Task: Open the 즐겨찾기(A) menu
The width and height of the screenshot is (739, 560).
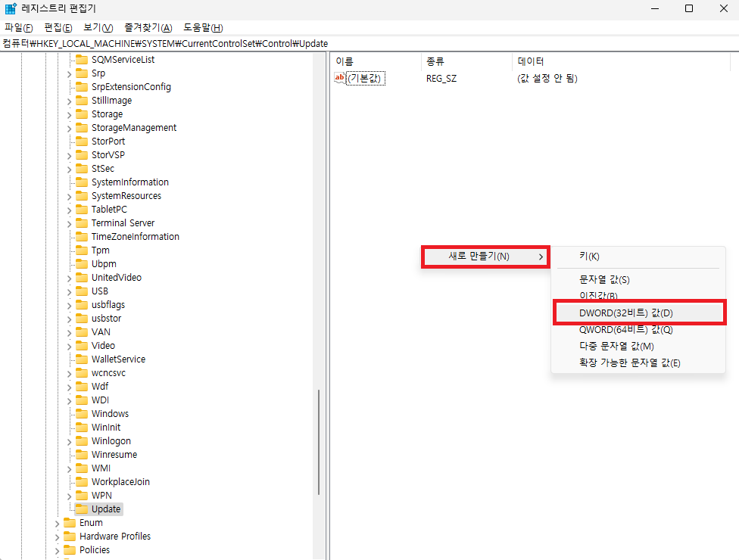Action: [x=148, y=28]
